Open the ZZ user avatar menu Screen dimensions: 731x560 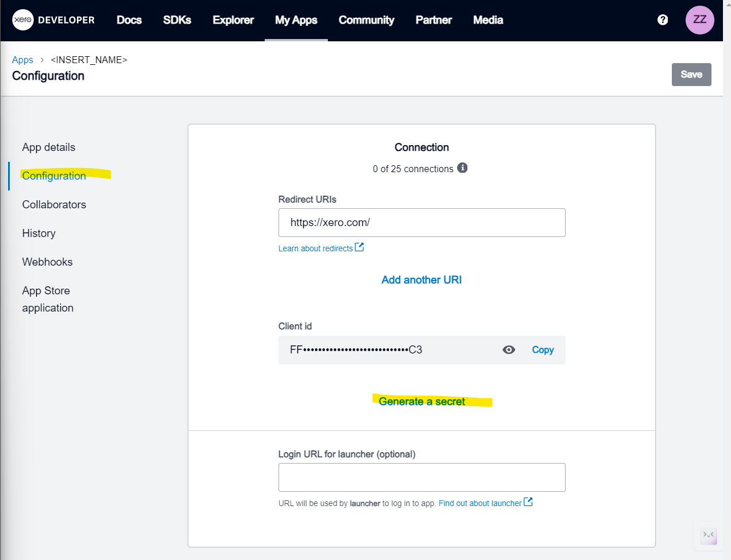[699, 20]
